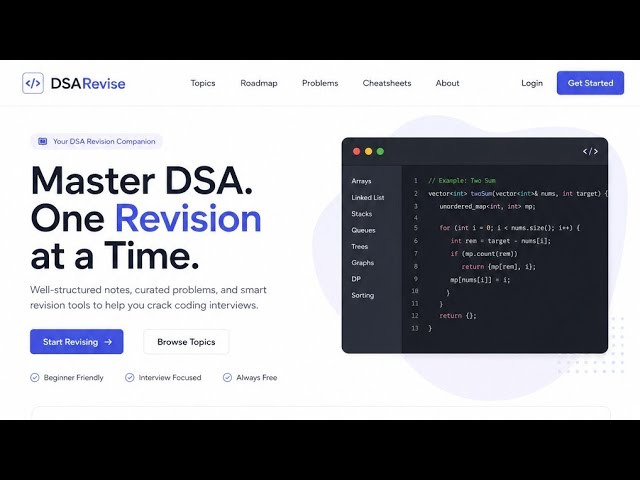Viewport: 640px width, 480px height.
Task: Click the Always Free label
Action: [257, 378]
